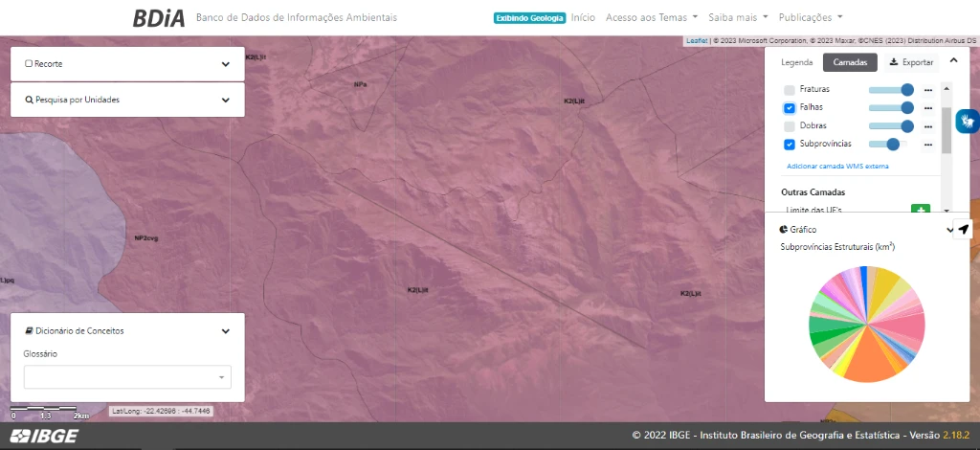Click the layers list scrollbar thumb
The height and width of the screenshot is (450, 980).
(947, 130)
